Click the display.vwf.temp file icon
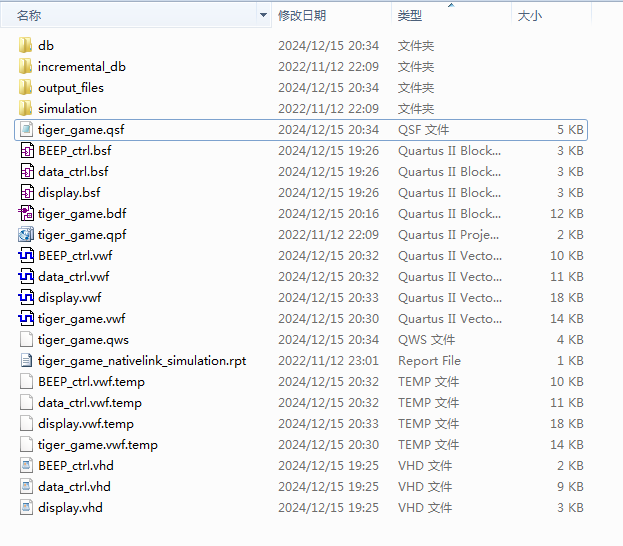Image resolution: width=623 pixels, height=546 pixels. pos(26,424)
